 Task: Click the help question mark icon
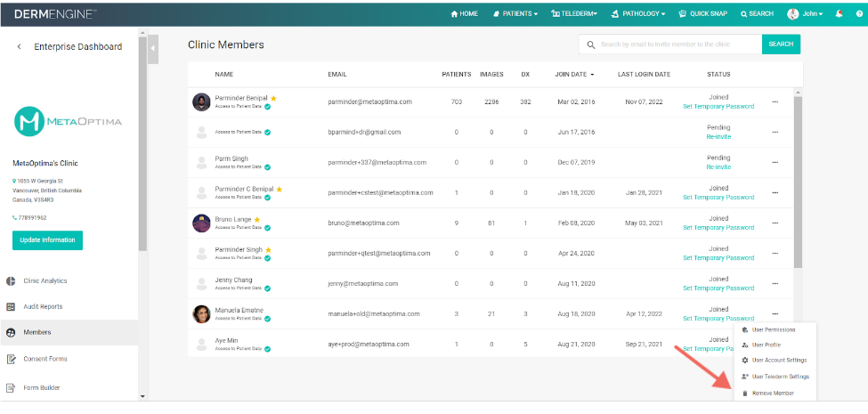pyautogui.click(x=858, y=14)
